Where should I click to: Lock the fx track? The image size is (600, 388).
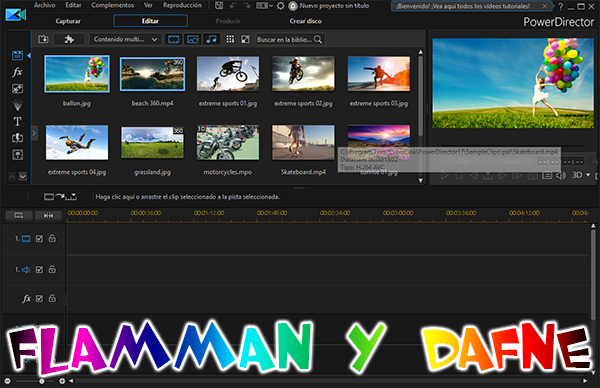52,298
